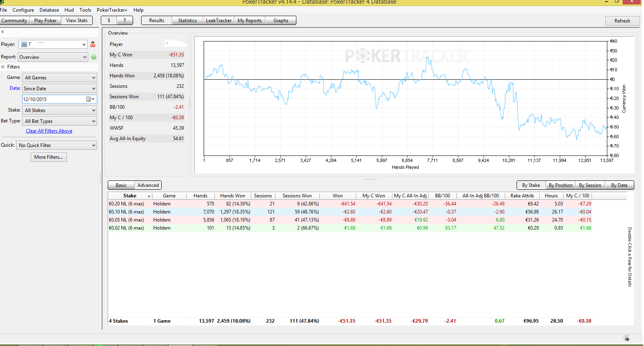Expand the Game filter showing All Games

click(x=60, y=78)
